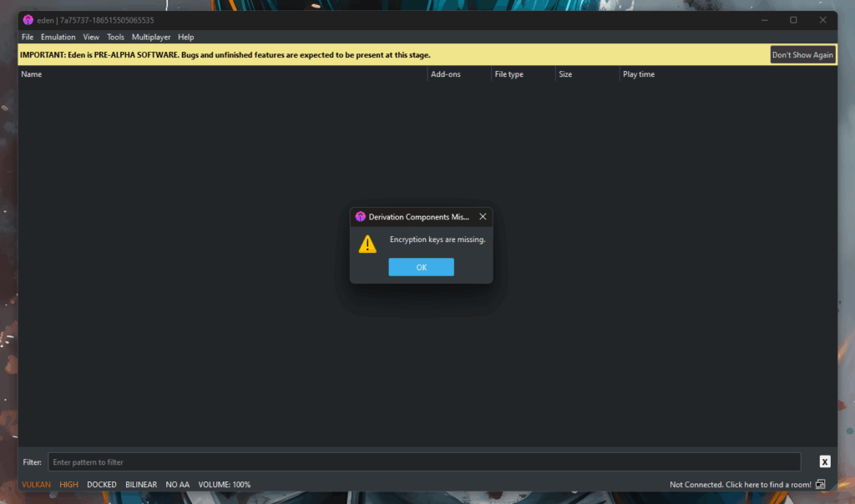Open the View menu

coord(91,37)
